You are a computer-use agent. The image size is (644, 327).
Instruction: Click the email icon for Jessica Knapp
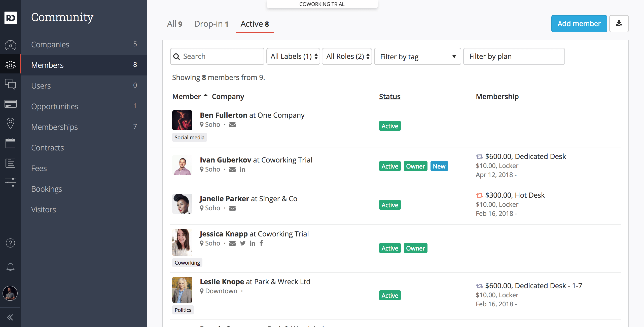pyautogui.click(x=232, y=243)
